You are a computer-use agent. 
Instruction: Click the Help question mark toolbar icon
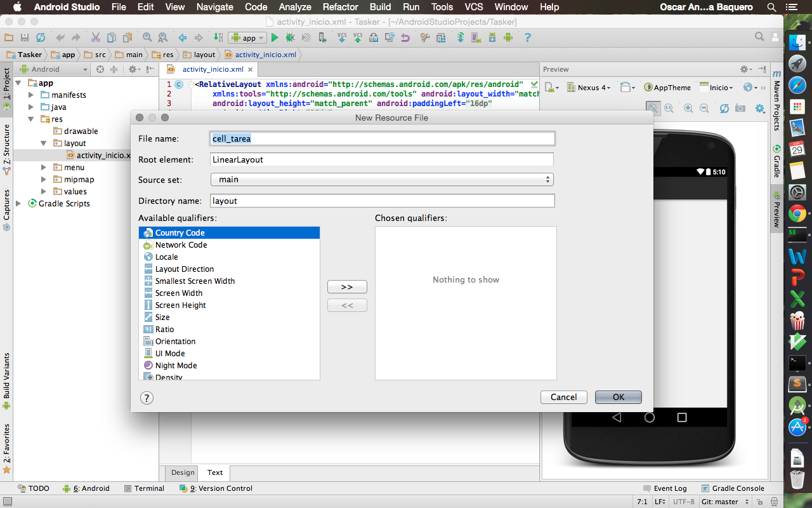tap(527, 38)
